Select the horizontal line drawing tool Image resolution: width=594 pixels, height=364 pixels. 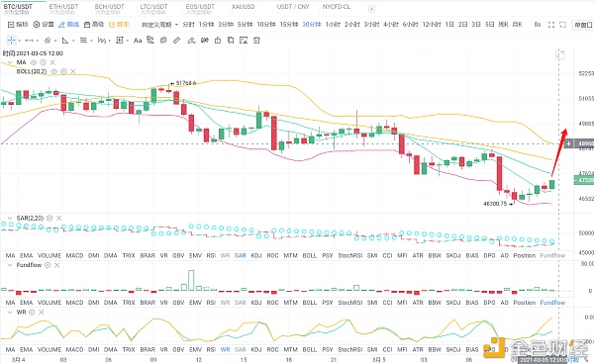click(x=30, y=41)
